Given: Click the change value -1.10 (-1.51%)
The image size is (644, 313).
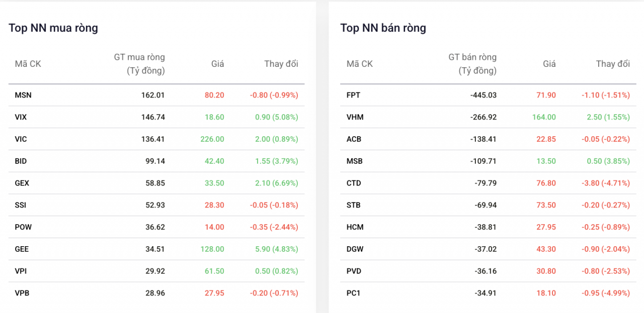Looking at the screenshot, I should (606, 95).
